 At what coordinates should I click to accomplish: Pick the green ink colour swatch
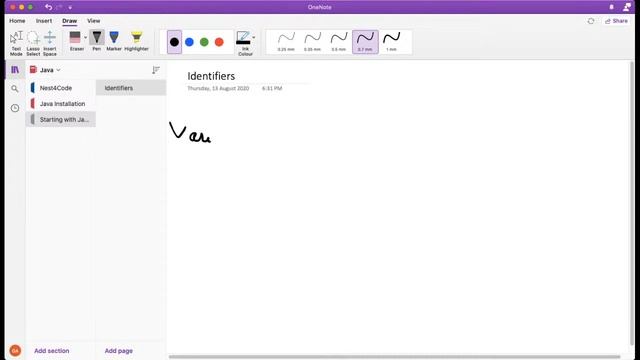click(x=204, y=42)
